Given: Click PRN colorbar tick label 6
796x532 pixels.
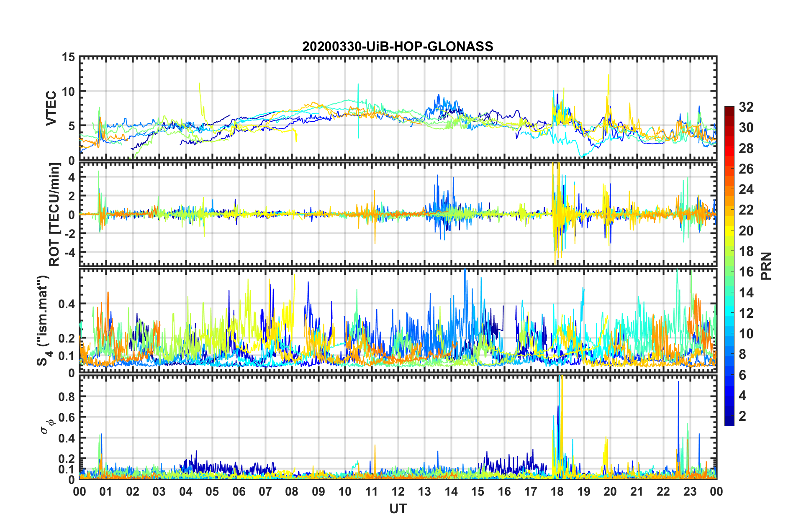Looking at the screenshot, I should pyautogui.click(x=742, y=375).
